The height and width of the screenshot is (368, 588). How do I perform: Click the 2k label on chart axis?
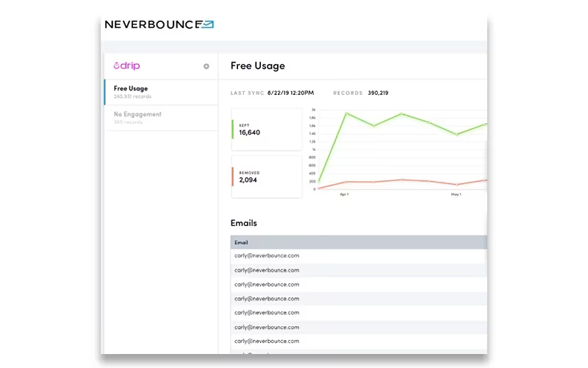pos(314,110)
